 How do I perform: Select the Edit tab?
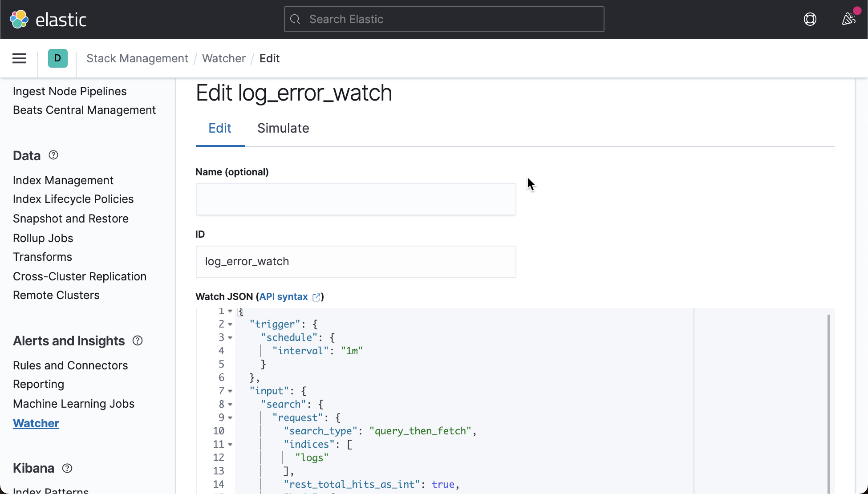[x=220, y=128]
